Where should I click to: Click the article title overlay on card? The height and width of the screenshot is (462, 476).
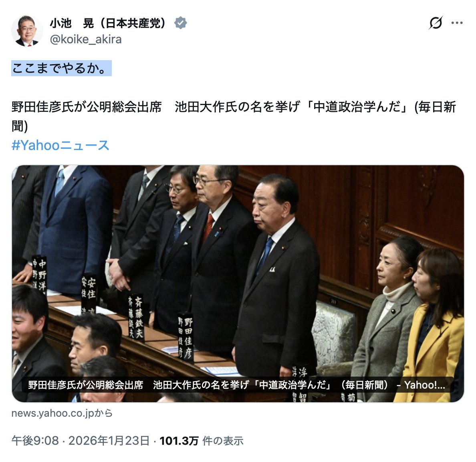pos(237,385)
